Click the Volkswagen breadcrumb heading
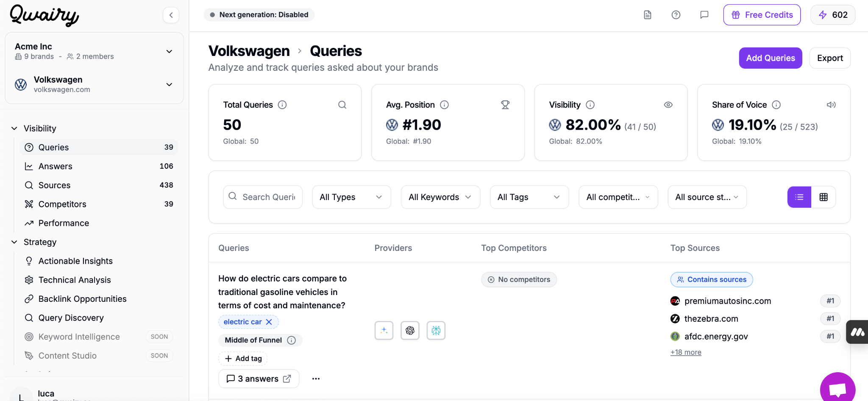 point(249,51)
